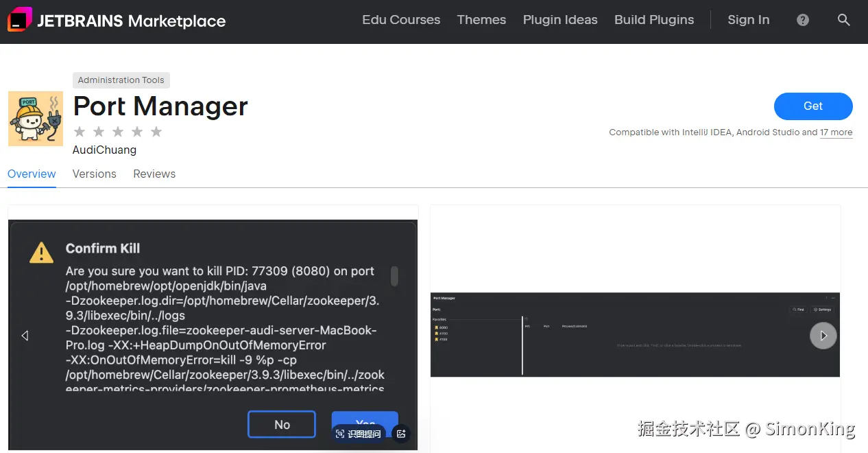
Task: Switch to the Reviews tab
Action: click(x=154, y=174)
